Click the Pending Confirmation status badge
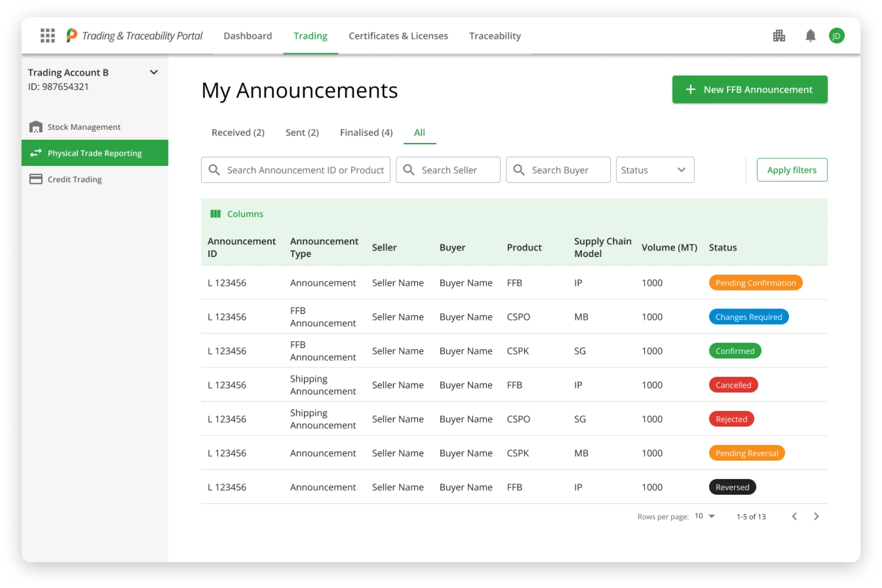The width and height of the screenshot is (882, 588). (755, 283)
